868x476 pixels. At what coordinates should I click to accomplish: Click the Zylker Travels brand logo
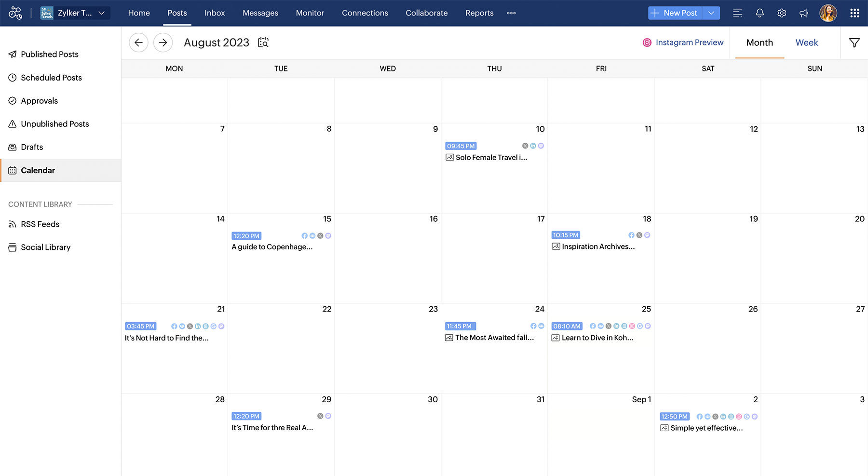[47, 13]
